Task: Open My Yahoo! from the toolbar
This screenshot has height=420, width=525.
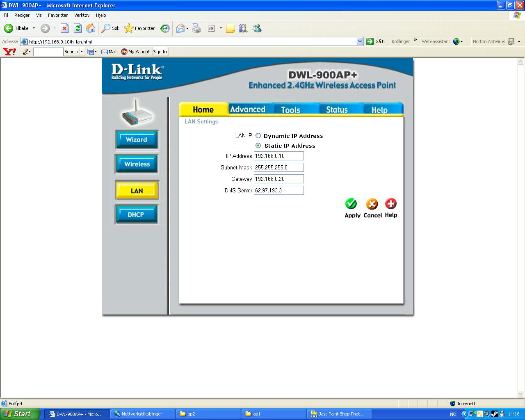Action: pyautogui.click(x=135, y=52)
